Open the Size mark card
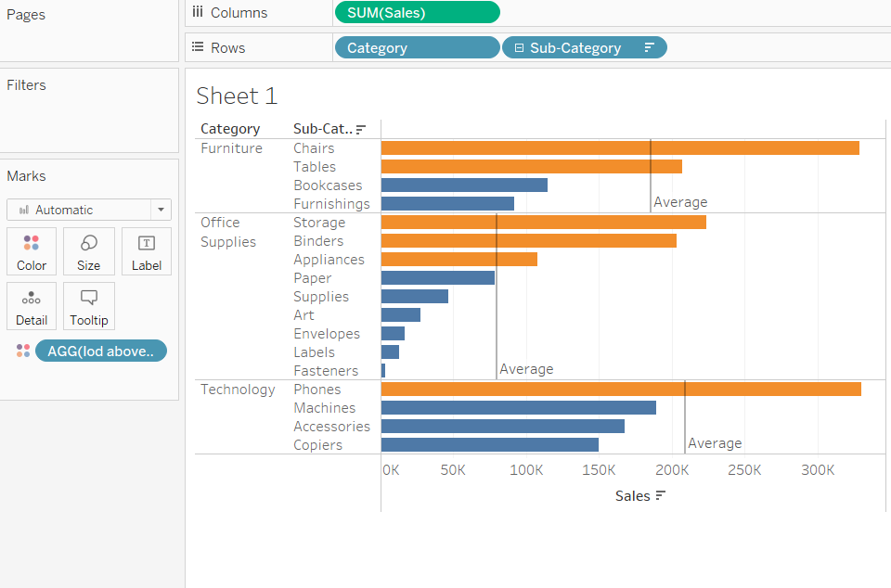This screenshot has height=588, width=891. pyautogui.click(x=89, y=251)
